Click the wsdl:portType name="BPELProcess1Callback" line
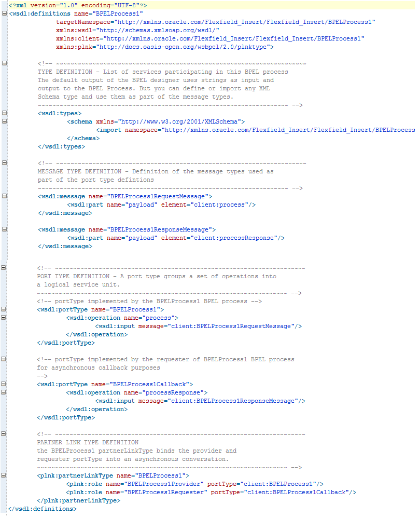 click(x=115, y=385)
